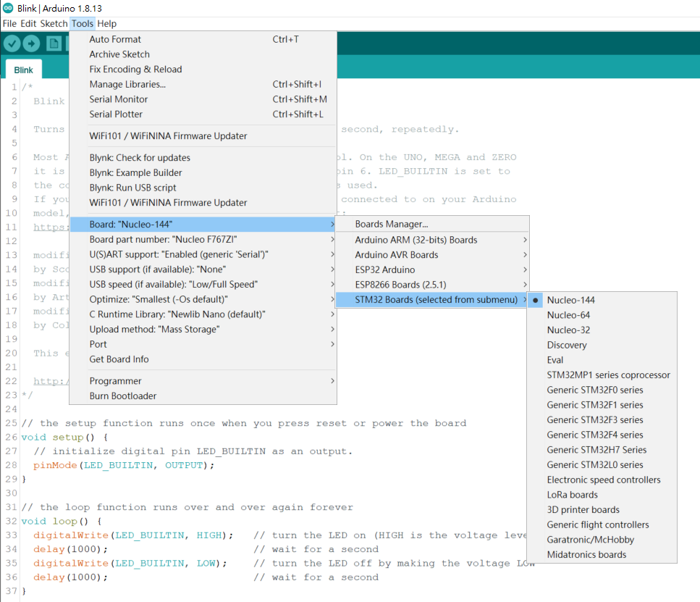Expand ESP32 Arduino boards submenu
This screenshot has height=602, width=700.
point(432,270)
